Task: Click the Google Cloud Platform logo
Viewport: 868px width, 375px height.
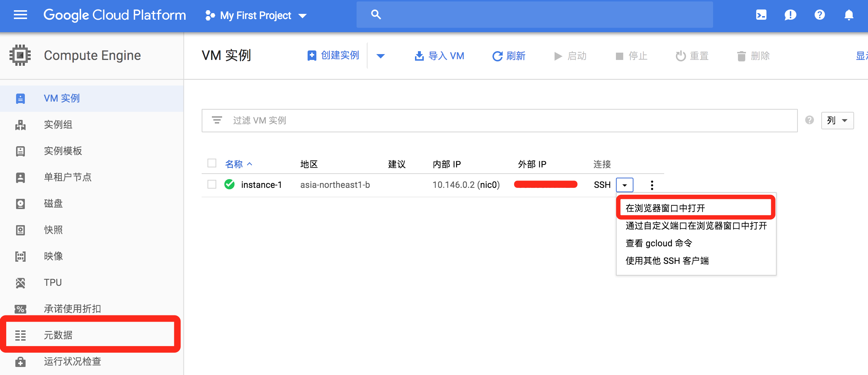Action: click(x=115, y=15)
